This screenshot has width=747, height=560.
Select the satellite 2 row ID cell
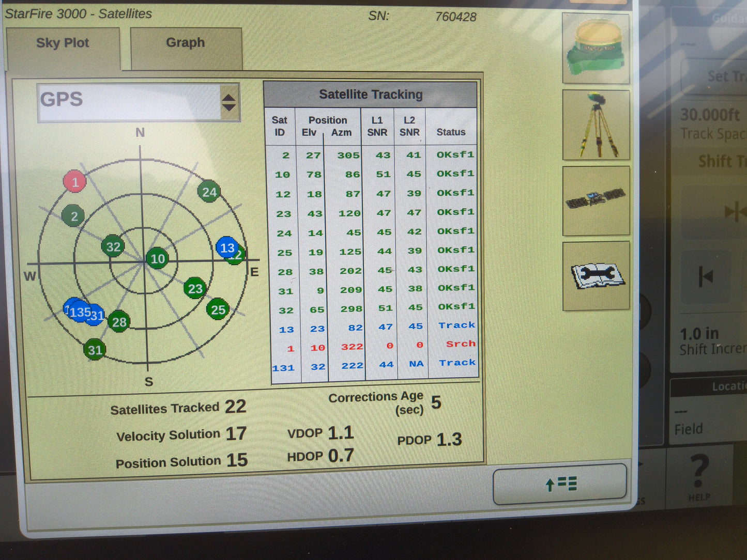[x=286, y=155]
